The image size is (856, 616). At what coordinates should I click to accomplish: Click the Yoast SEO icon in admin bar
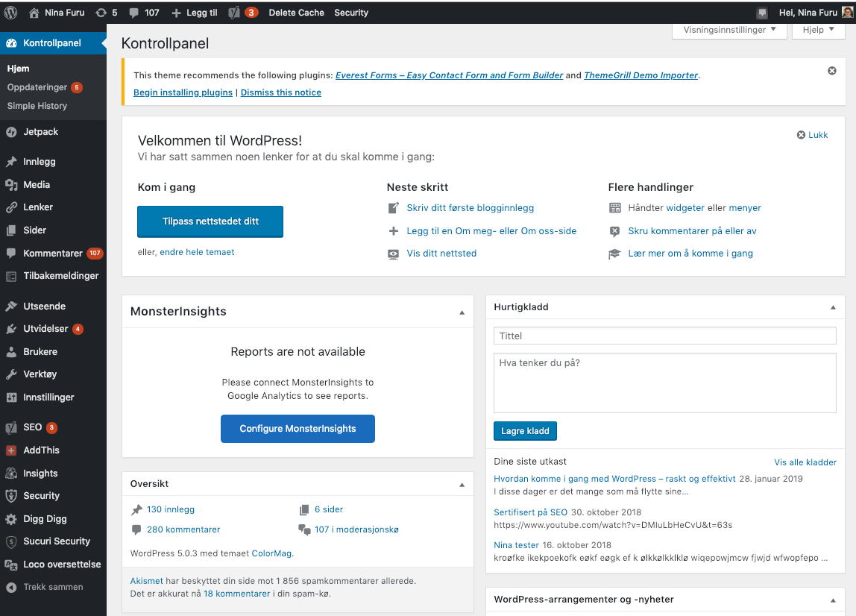[x=234, y=13]
